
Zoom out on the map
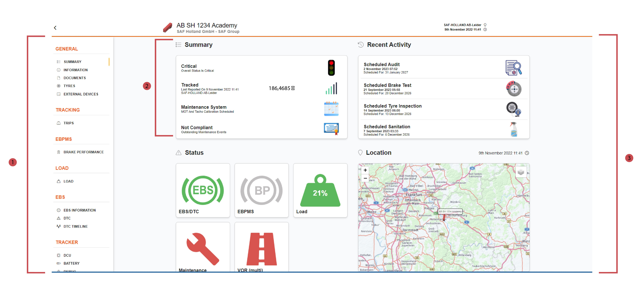pos(365,178)
